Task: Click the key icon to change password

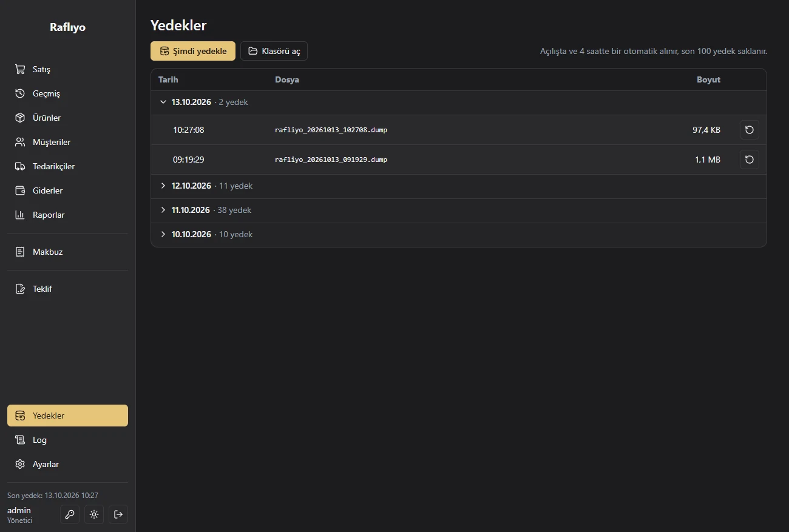Action: point(70,514)
